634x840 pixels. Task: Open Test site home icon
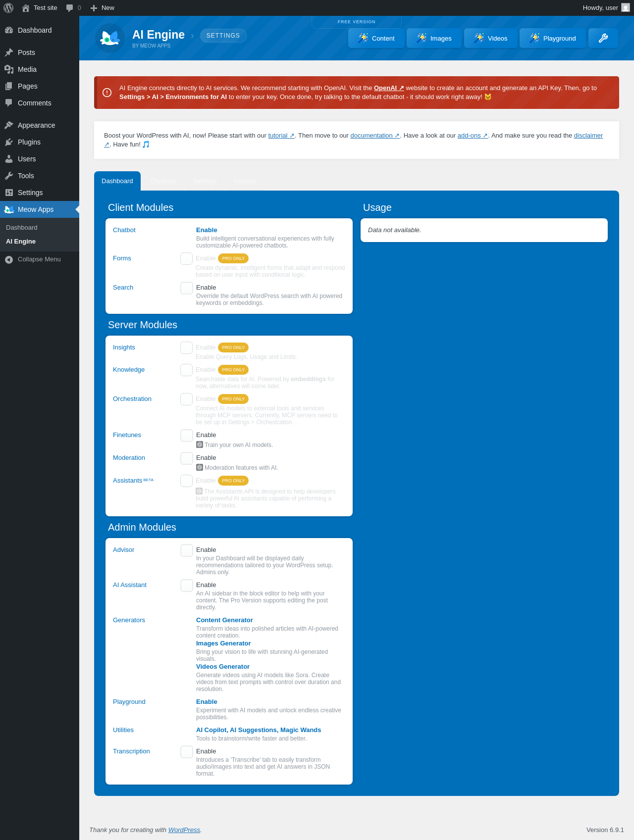coord(26,8)
